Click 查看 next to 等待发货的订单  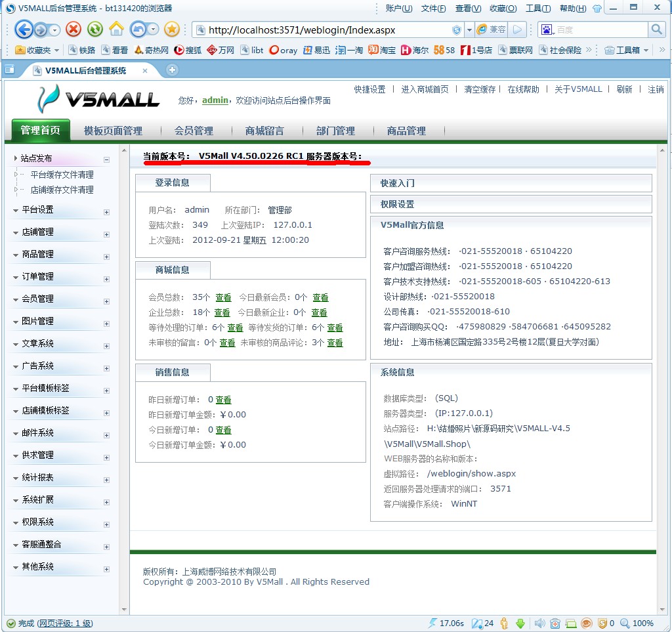coord(335,327)
